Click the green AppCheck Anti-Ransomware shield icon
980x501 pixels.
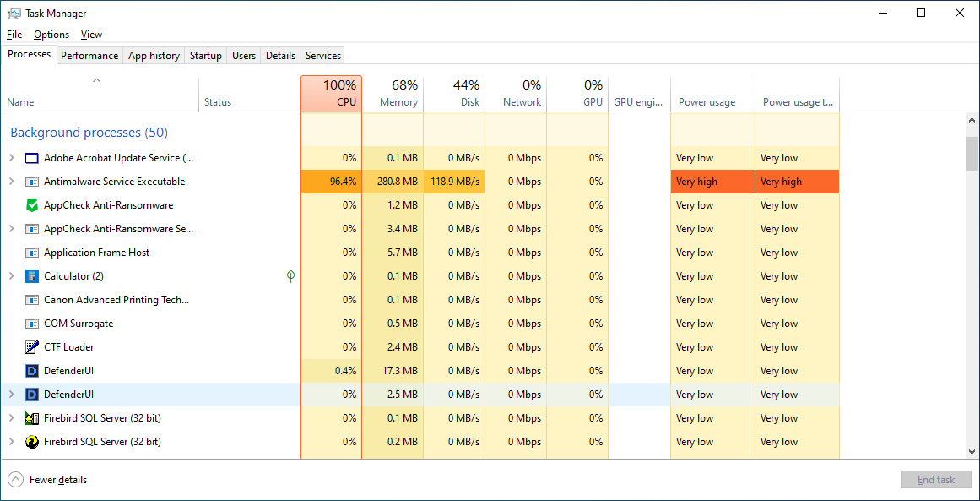32,205
